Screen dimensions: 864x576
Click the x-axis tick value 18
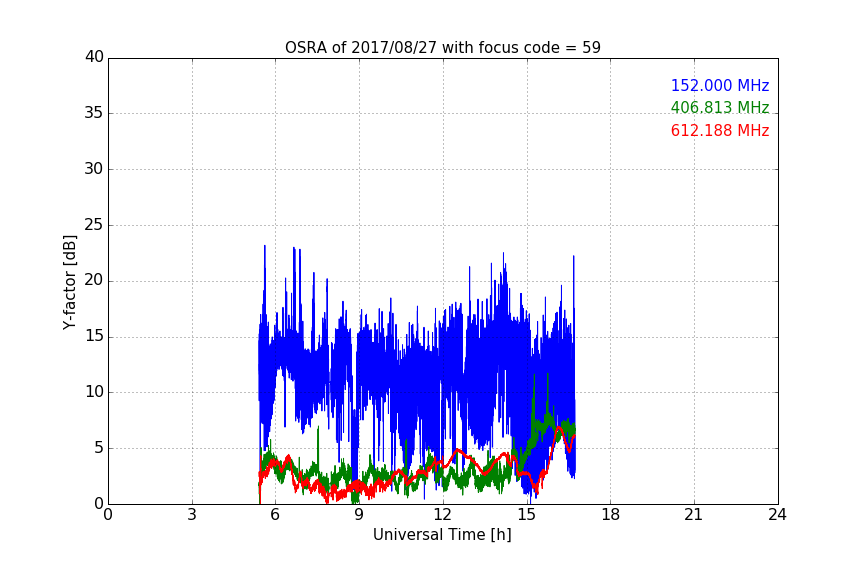tap(611, 515)
